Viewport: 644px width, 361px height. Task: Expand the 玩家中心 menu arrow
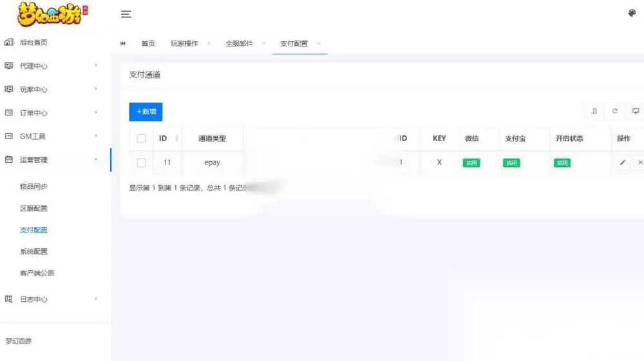coord(96,88)
